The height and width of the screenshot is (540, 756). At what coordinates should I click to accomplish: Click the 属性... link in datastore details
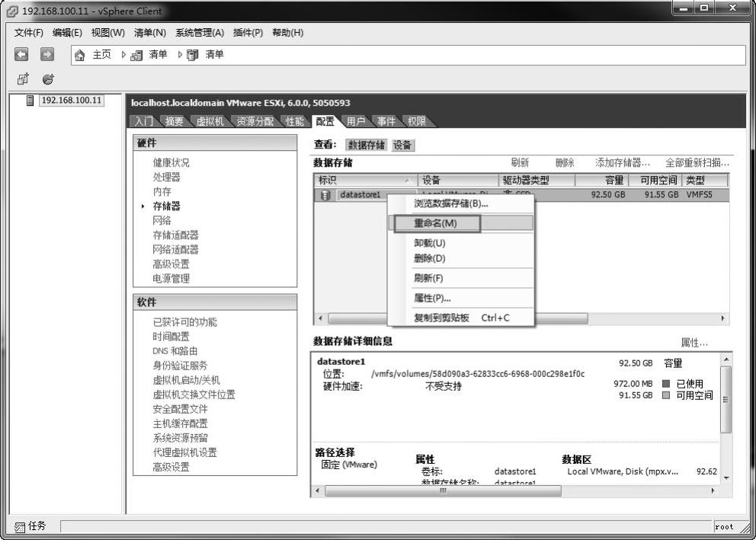(x=694, y=343)
